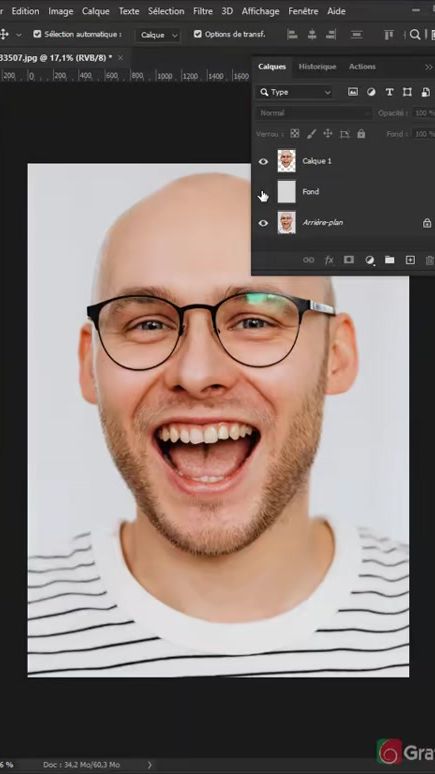The height and width of the screenshot is (774, 435).
Task: Align right edges icon
Action: pos(331,34)
